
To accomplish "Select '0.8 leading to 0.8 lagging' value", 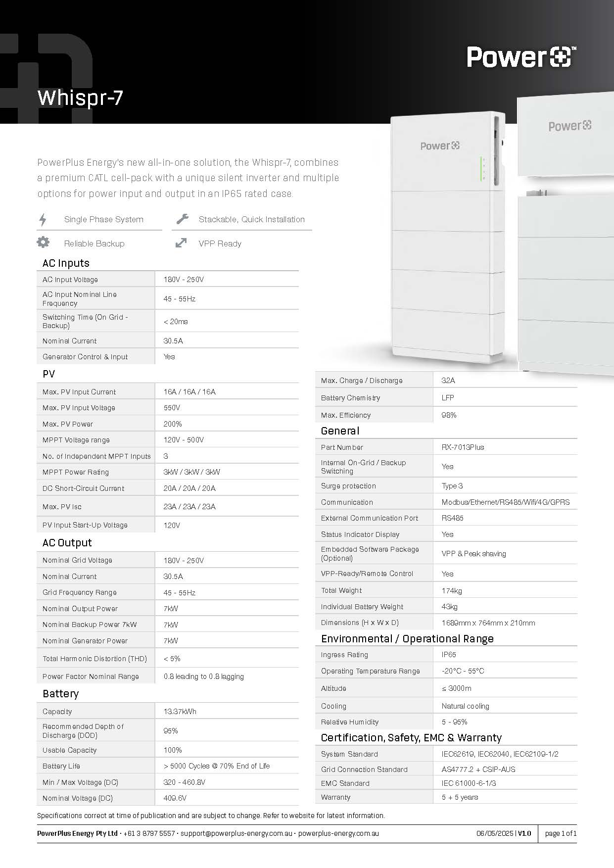I will (x=204, y=676).
